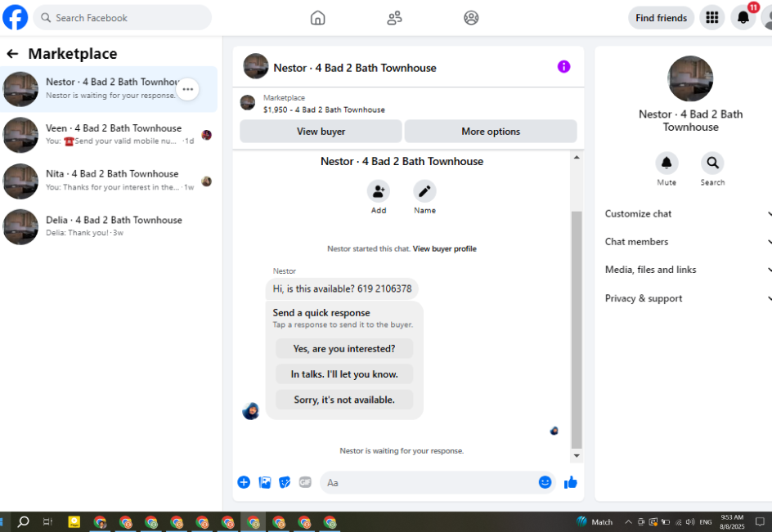The height and width of the screenshot is (532, 772).
Task: Expand Media, files and links section
Action: [x=687, y=270]
